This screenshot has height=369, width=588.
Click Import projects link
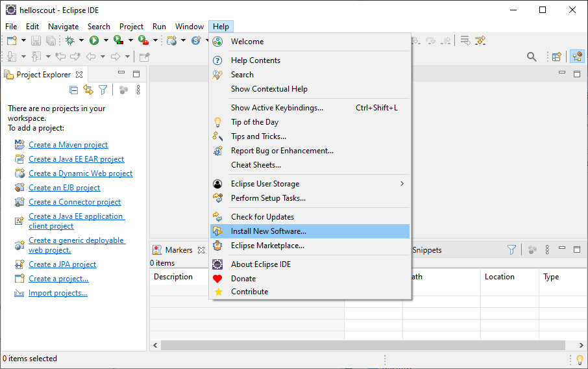[x=58, y=293]
